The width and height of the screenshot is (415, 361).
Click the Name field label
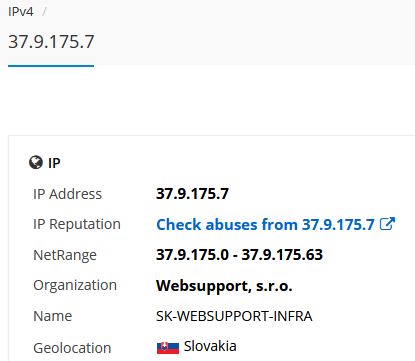(53, 316)
